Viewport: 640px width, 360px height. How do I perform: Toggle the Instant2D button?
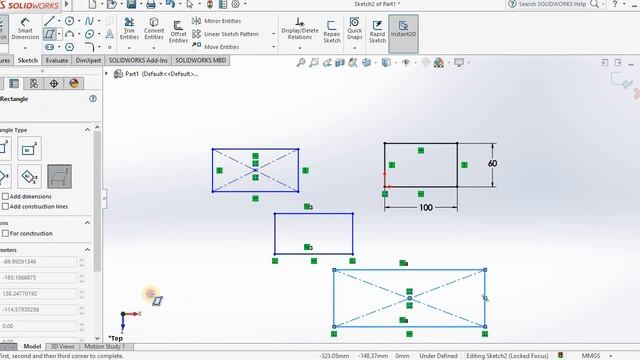pos(403,34)
